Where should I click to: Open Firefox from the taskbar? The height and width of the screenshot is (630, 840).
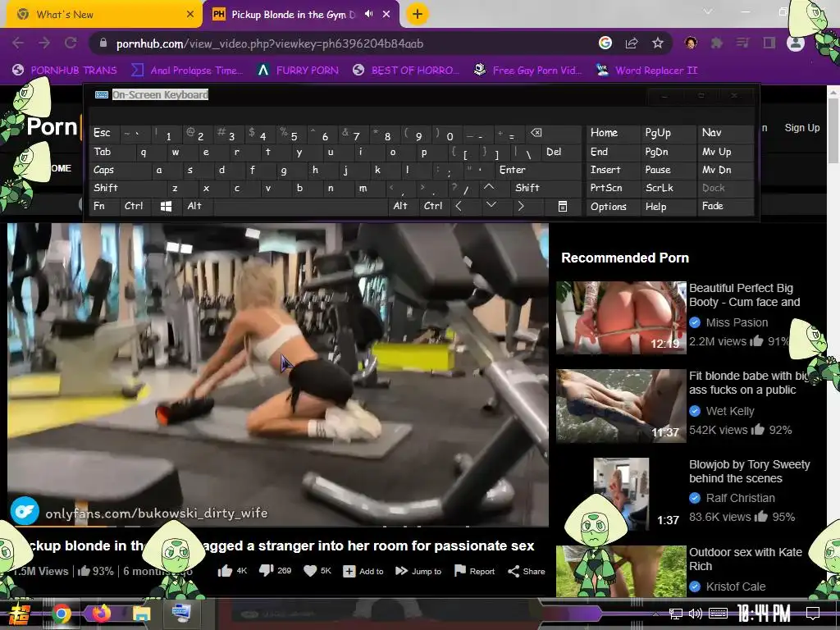pos(101,614)
